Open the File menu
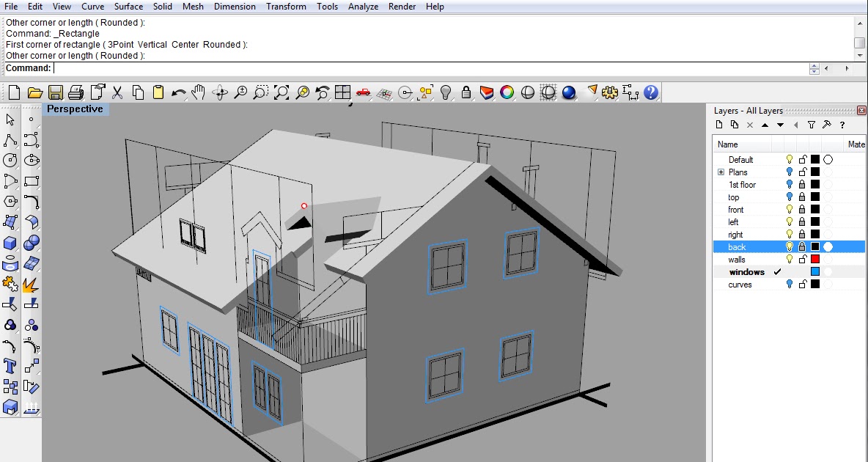 coord(10,7)
